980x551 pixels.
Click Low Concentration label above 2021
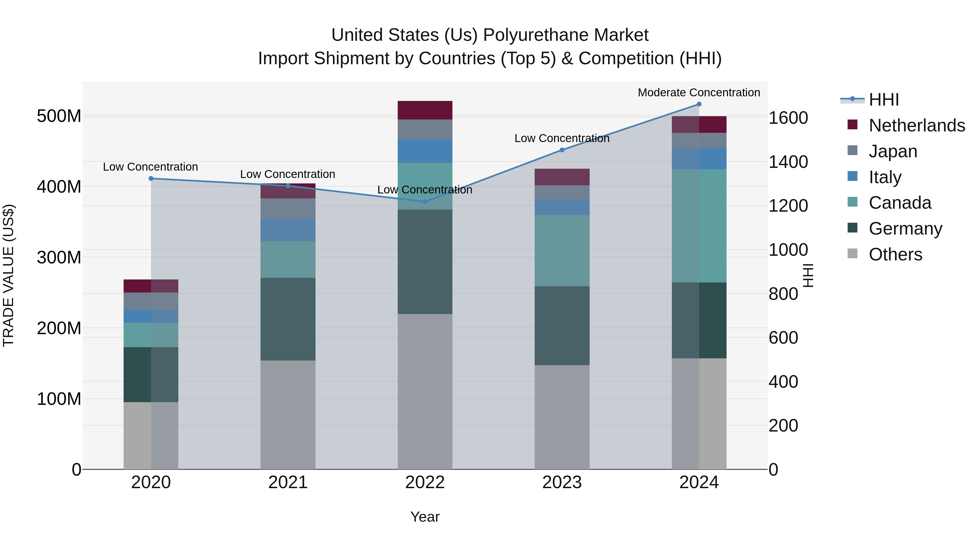(288, 174)
